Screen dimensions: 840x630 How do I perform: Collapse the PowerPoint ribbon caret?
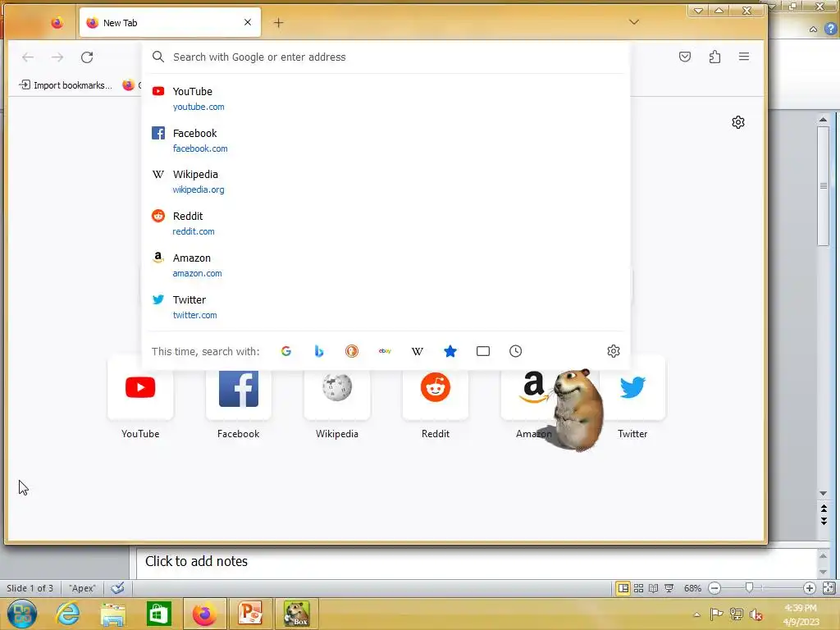click(x=813, y=30)
